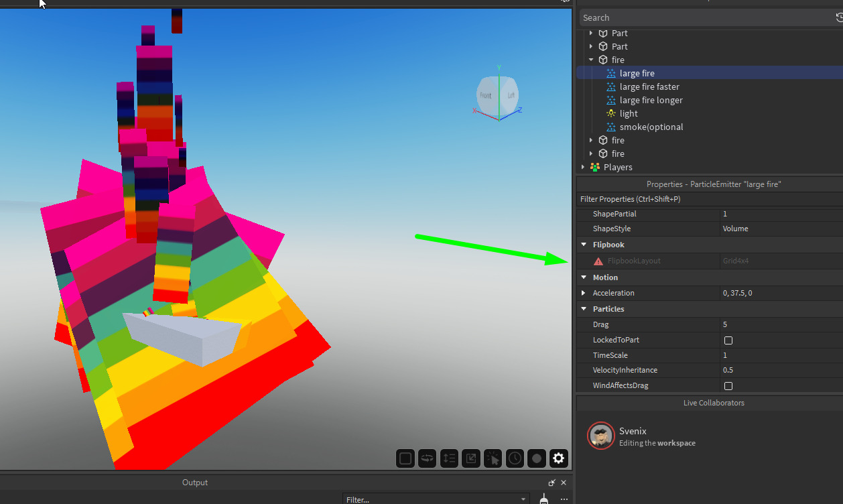Image resolution: width=843 pixels, height=504 pixels.
Task: Click the pop-out button on the Output panel
Action: pos(552,482)
